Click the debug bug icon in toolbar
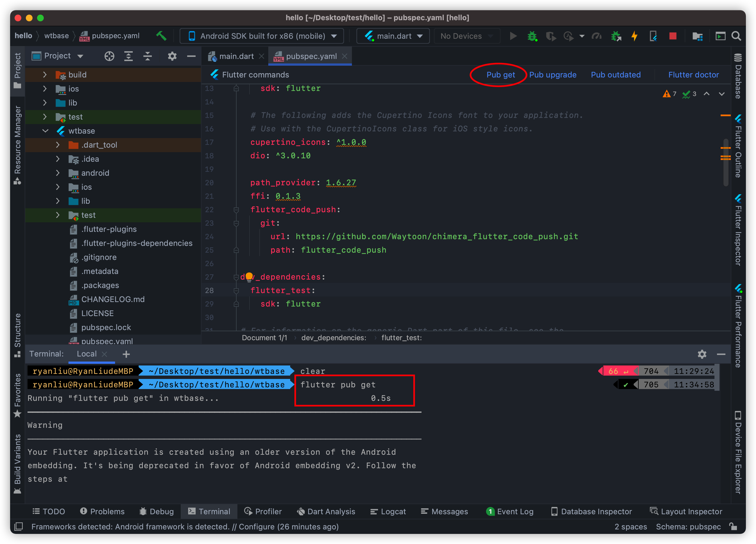The width and height of the screenshot is (756, 544). point(531,37)
